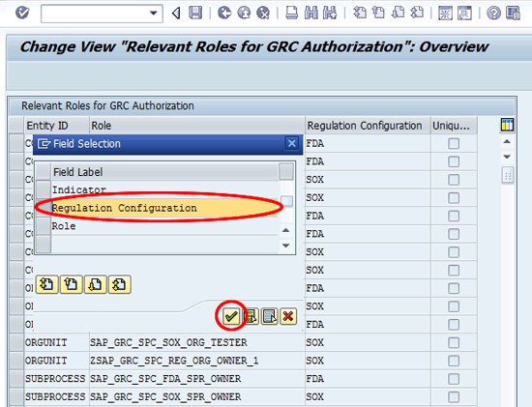
Task: Click the First page icon in dialog
Action: coord(46,284)
